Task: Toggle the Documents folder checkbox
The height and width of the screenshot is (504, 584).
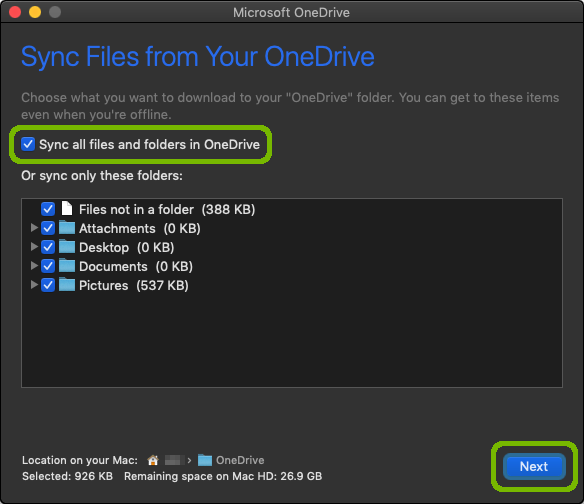Action: 48,266
